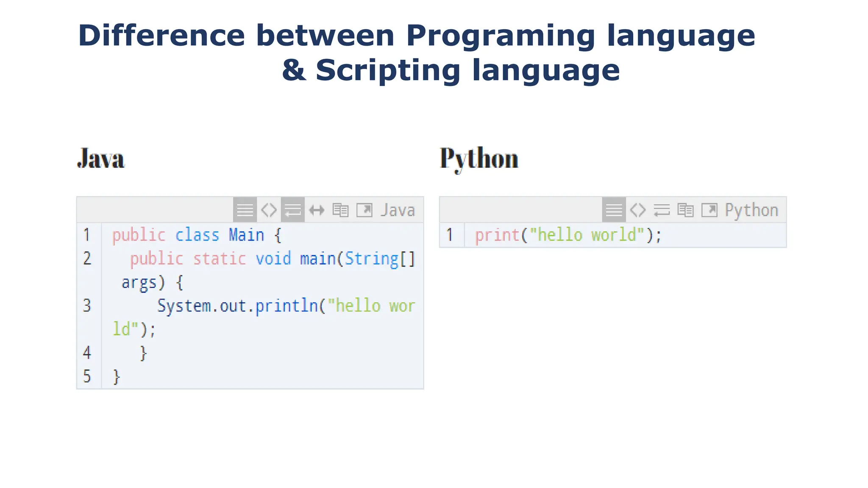Click the 'ld");' wrapped string line
Screen dimensions: 868x488
[134, 329]
